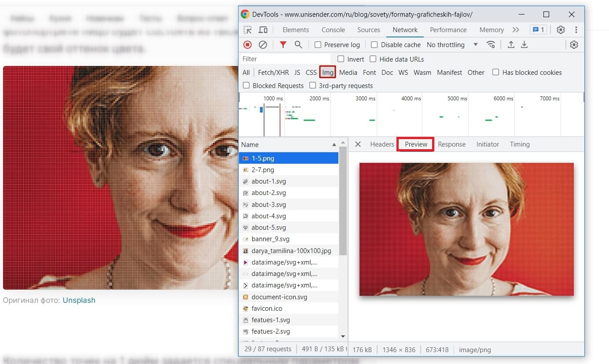
Task: Open the network search magnifier
Action: (x=298, y=44)
